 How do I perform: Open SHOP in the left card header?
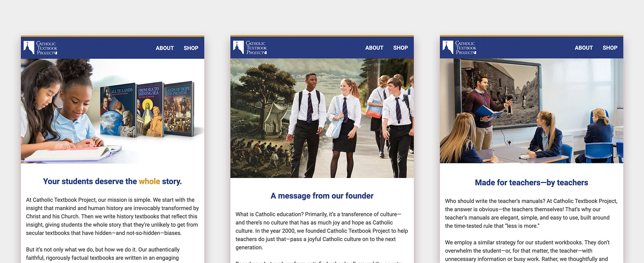pos(191,48)
